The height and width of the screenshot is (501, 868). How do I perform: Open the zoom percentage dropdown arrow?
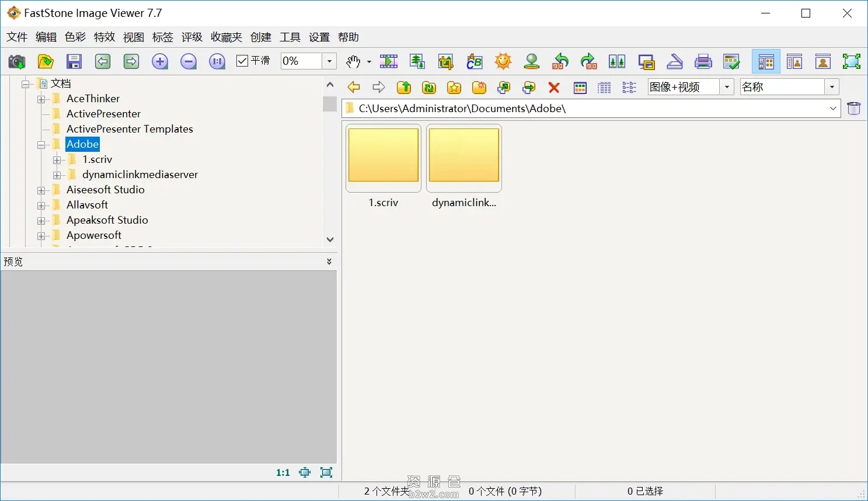tap(329, 61)
